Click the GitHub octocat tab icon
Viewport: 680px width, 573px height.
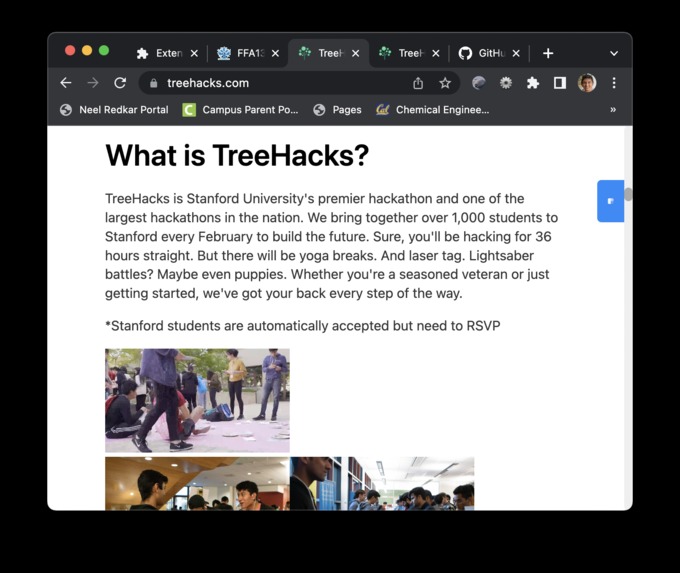(465, 53)
